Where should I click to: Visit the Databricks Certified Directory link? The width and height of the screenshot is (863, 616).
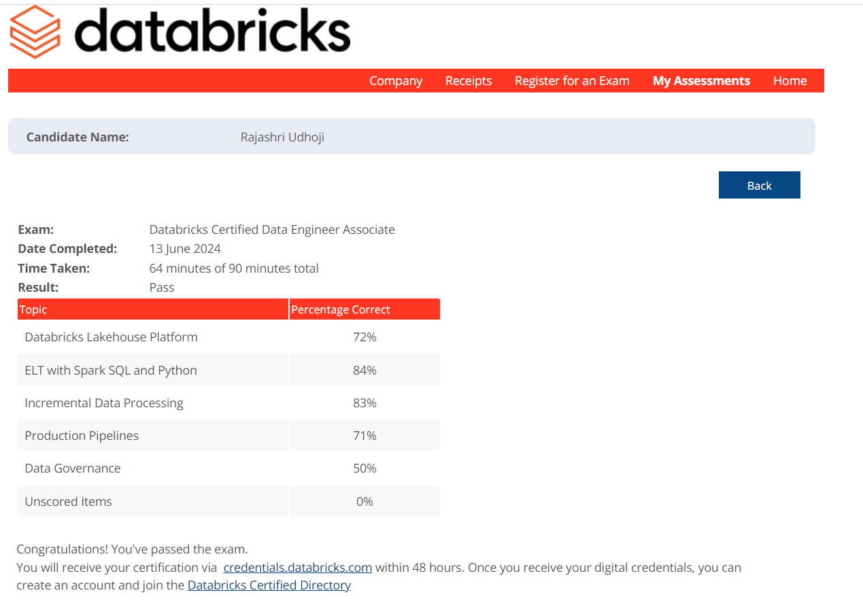[269, 585]
